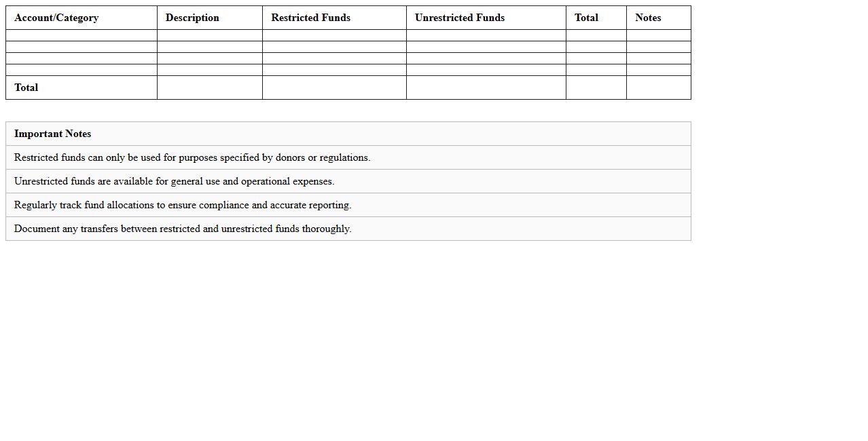
Task: Click the note about unrestricted funds general use
Action: [x=175, y=181]
